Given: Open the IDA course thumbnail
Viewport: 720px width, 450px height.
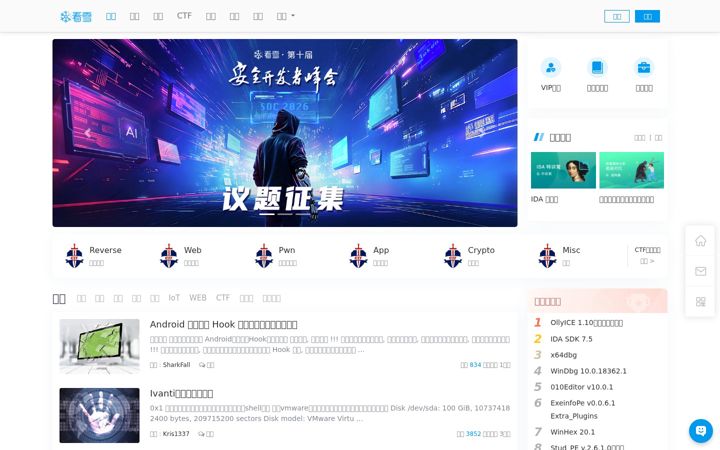Looking at the screenshot, I should pos(563,170).
